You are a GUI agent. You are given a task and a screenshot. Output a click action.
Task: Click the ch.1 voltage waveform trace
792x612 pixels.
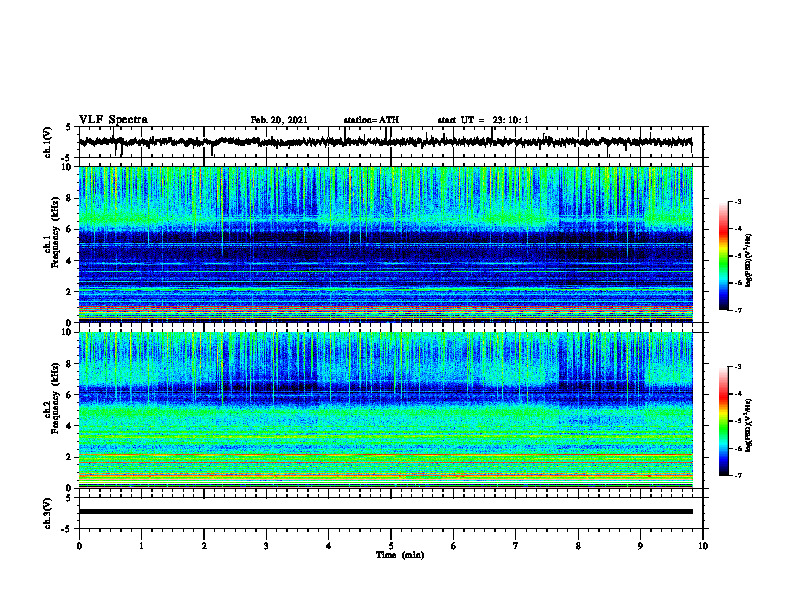(385, 142)
